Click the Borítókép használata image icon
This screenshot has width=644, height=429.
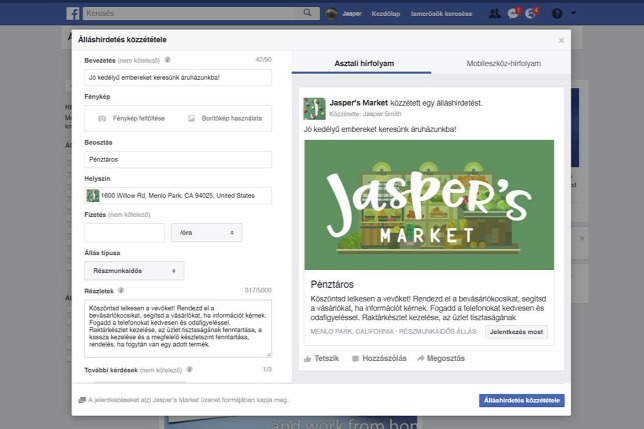[191, 118]
